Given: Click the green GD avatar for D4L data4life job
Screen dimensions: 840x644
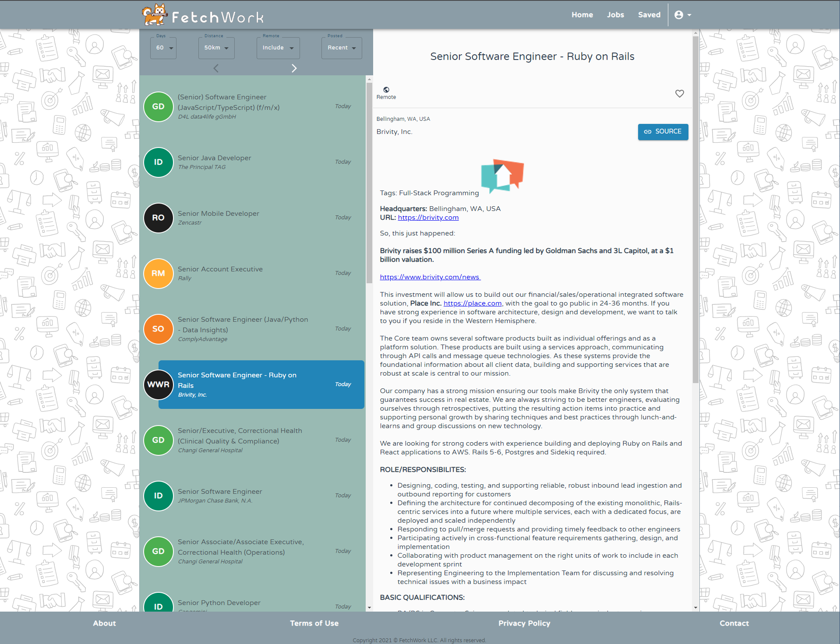Looking at the screenshot, I should [x=159, y=106].
